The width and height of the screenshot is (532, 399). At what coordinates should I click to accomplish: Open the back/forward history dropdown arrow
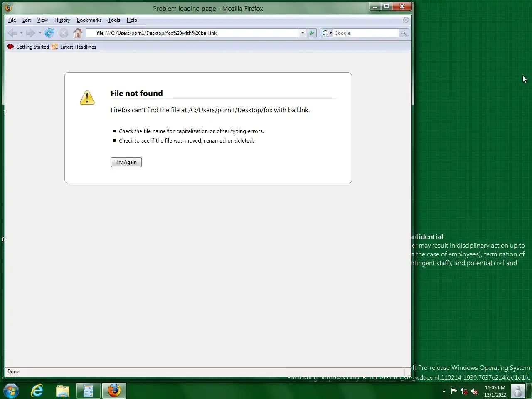click(x=40, y=33)
